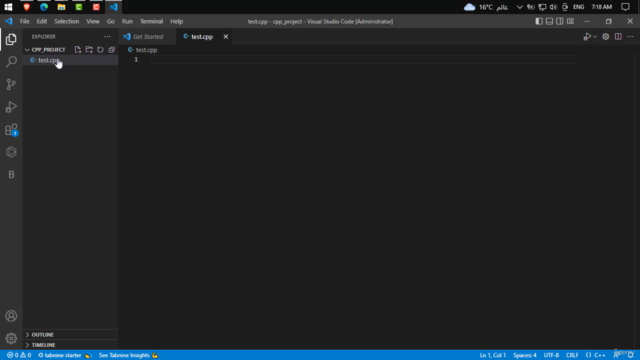The height and width of the screenshot is (360, 640).
Task: Select the test.cpp editor tab
Action: click(x=202, y=37)
